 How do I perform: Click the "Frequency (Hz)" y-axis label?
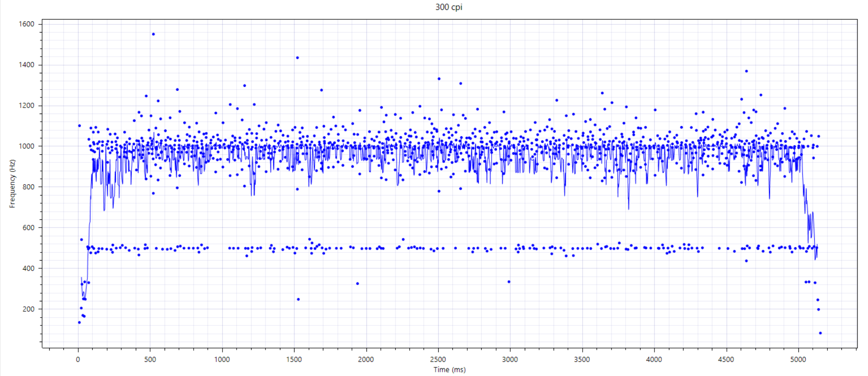[12, 184]
